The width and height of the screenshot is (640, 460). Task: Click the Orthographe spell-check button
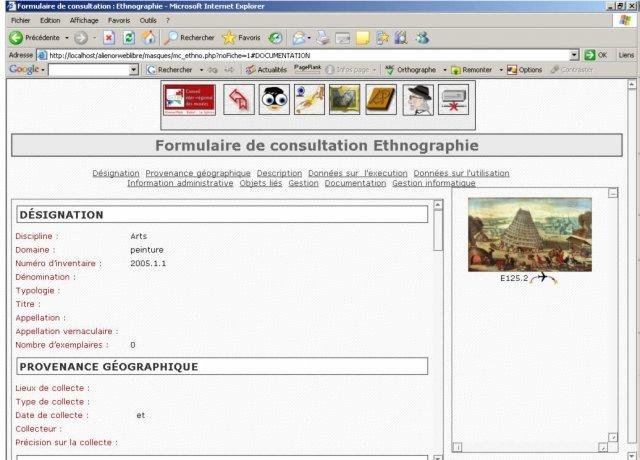point(411,70)
